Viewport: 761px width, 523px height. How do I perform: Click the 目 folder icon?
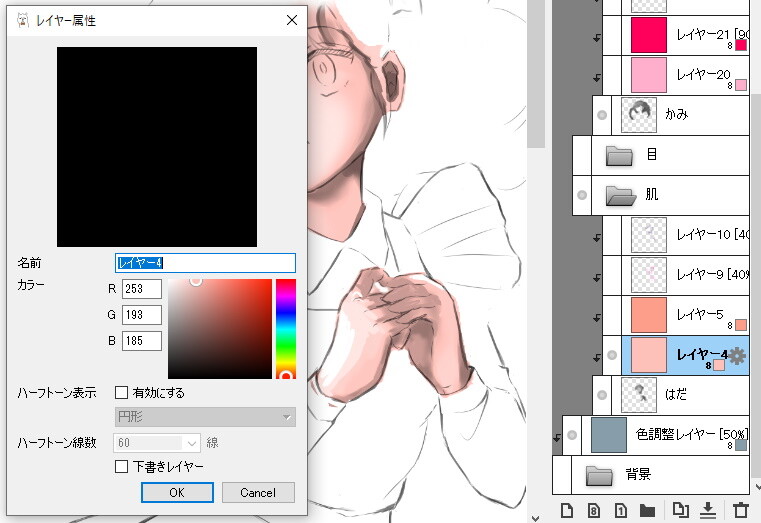pos(619,156)
